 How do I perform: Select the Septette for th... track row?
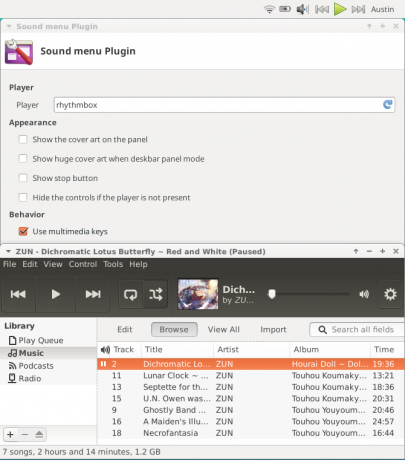251,387
